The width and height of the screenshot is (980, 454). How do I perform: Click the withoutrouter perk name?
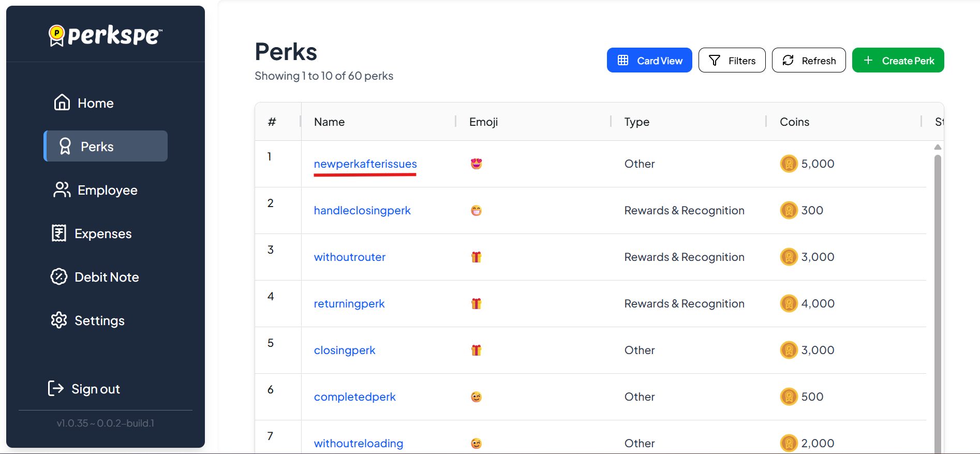click(x=349, y=257)
